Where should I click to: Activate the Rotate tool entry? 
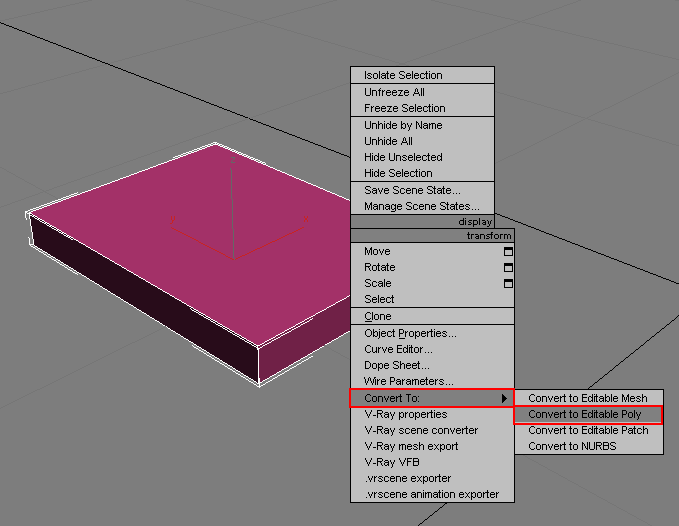(x=432, y=268)
